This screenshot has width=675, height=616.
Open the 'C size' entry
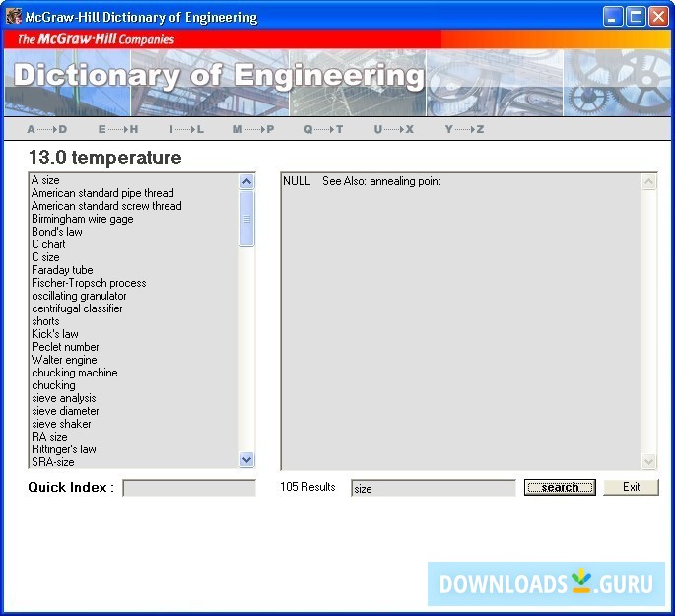click(x=45, y=257)
